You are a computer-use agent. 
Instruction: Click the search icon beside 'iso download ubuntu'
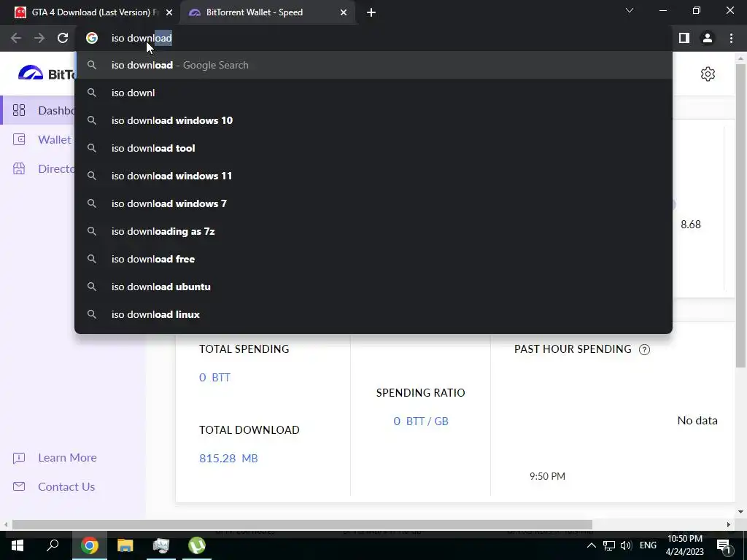(x=92, y=287)
